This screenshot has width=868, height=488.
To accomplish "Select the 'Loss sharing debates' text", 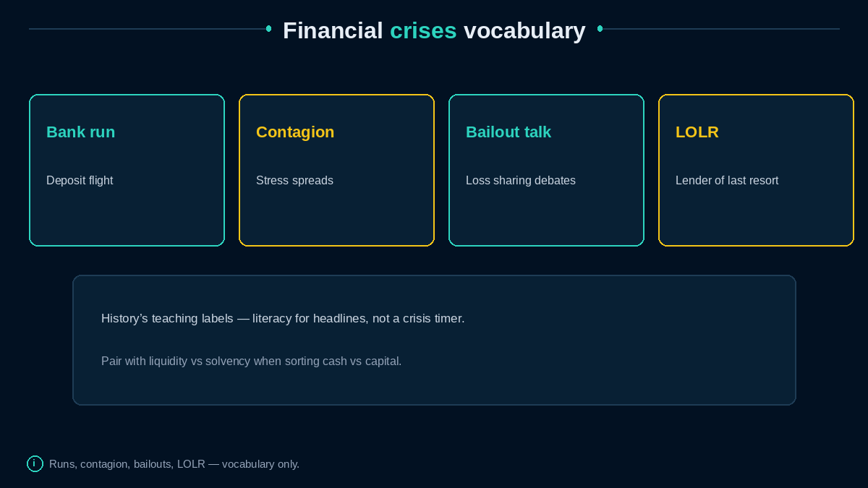I will coord(521,180).
